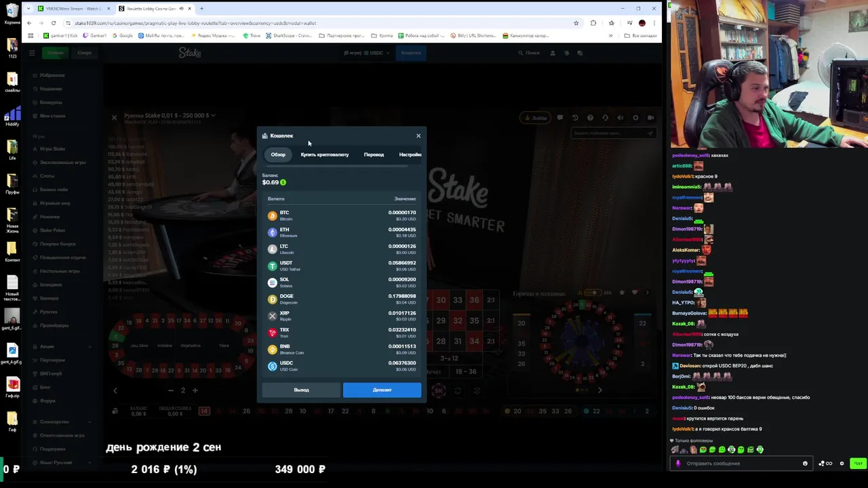Select the LTC Litecoin coin icon

pyautogui.click(x=273, y=249)
